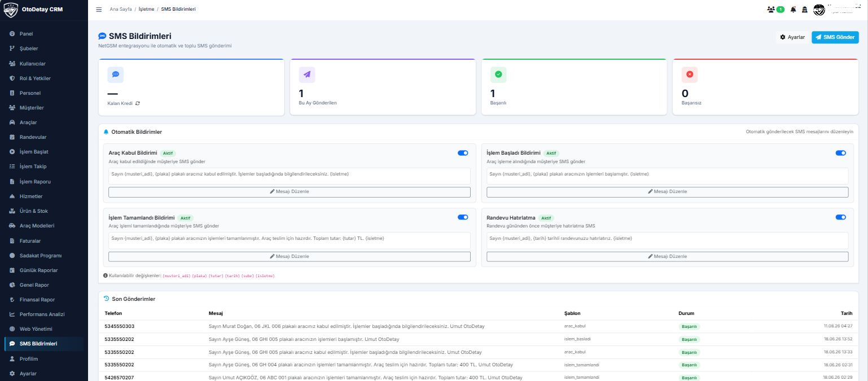The image size is (868, 381).
Task: Open Ürün & Stok from the sidebar
Action: 44,211
